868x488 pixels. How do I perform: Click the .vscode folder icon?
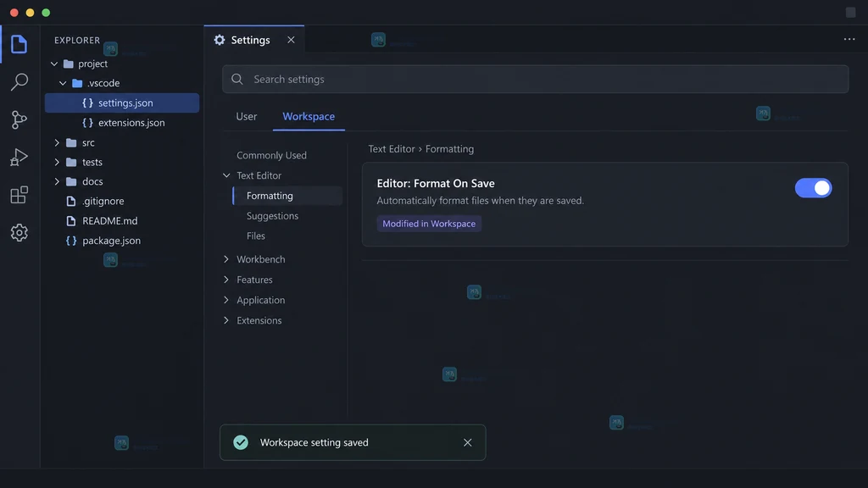coord(77,83)
